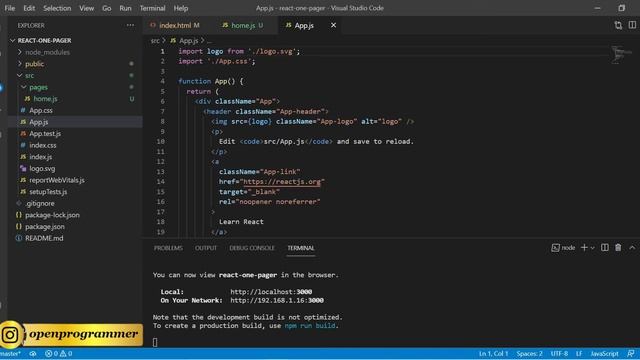
Task: Switch to the Output panel tab
Action: (206, 248)
